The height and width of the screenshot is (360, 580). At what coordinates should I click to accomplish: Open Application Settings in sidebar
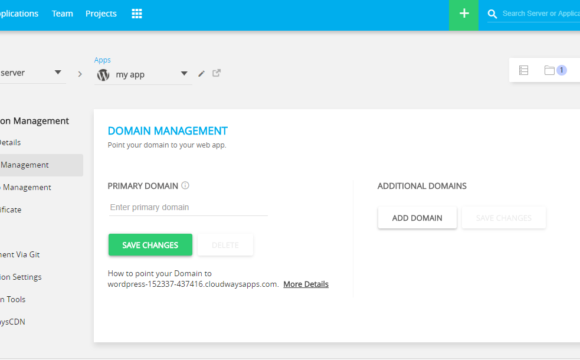pos(21,277)
